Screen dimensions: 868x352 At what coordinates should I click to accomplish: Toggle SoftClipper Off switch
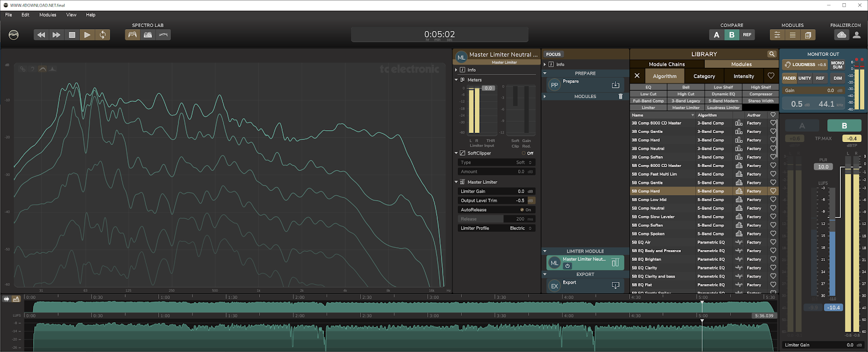click(527, 153)
